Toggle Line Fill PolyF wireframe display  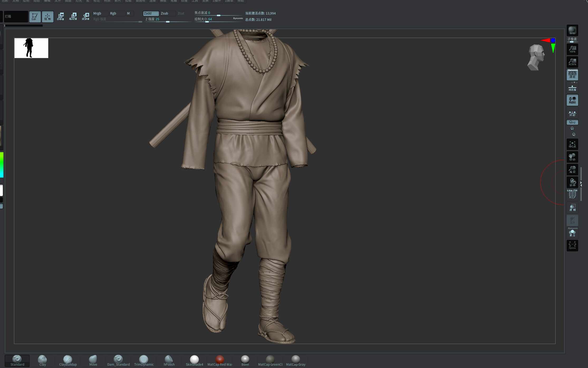tap(572, 194)
